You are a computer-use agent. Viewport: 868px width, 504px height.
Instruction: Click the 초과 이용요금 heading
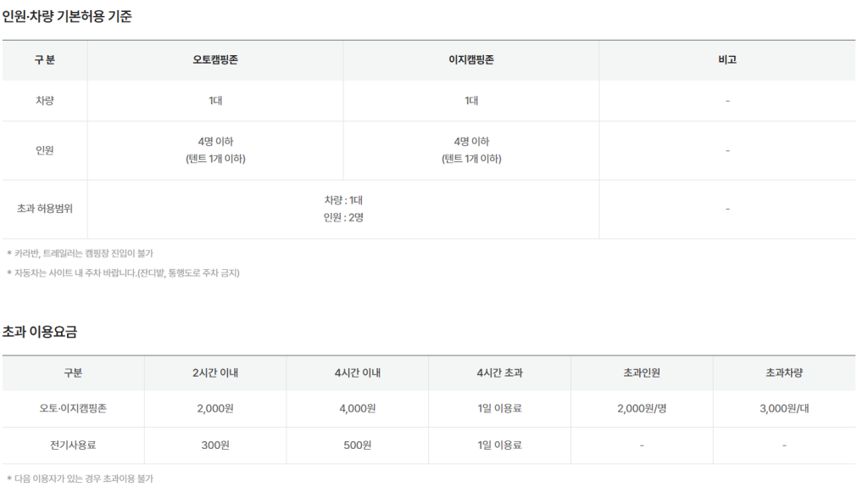40,332
